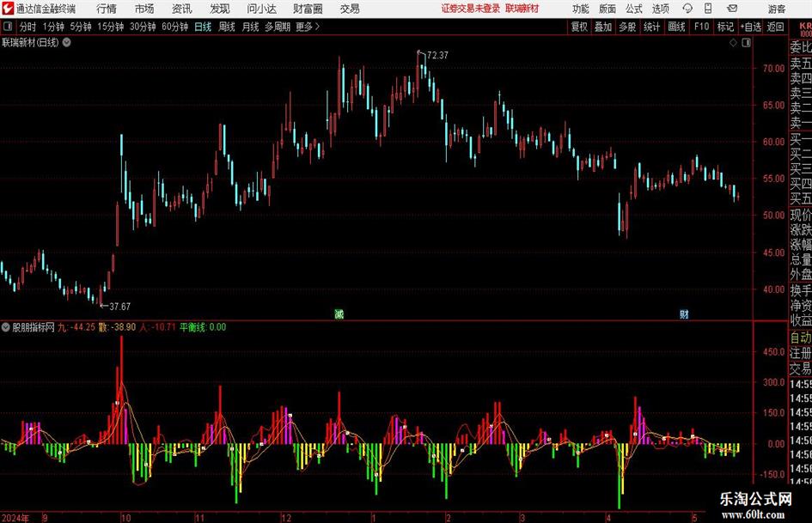Viewport: 812px width, 523px height.
Task: Switch to the 月线 monthly tab
Action: 250,27
